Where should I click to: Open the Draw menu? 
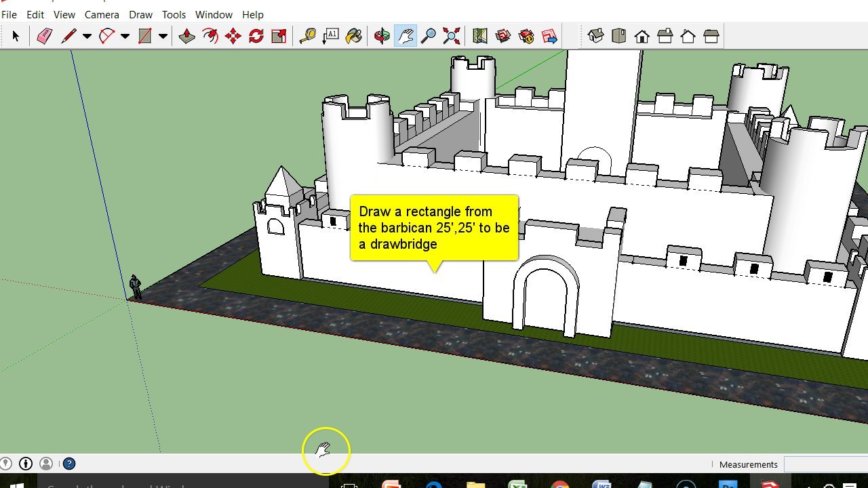(x=140, y=14)
